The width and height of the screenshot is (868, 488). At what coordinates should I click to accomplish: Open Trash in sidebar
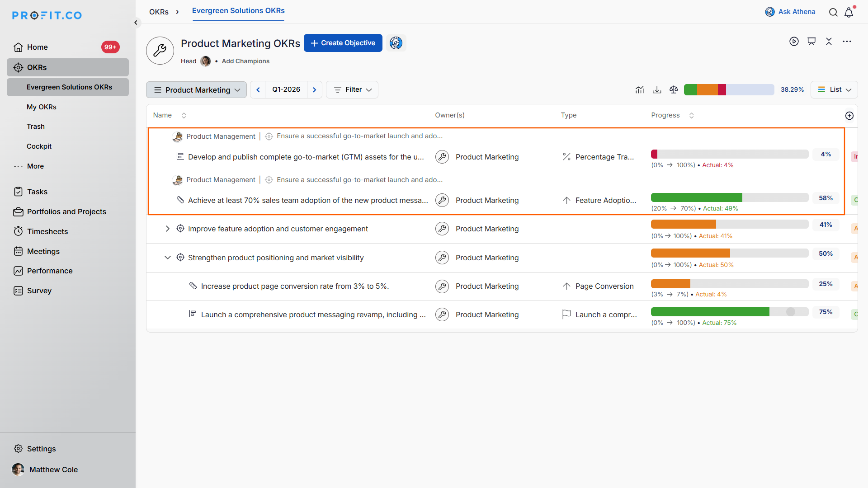click(36, 127)
